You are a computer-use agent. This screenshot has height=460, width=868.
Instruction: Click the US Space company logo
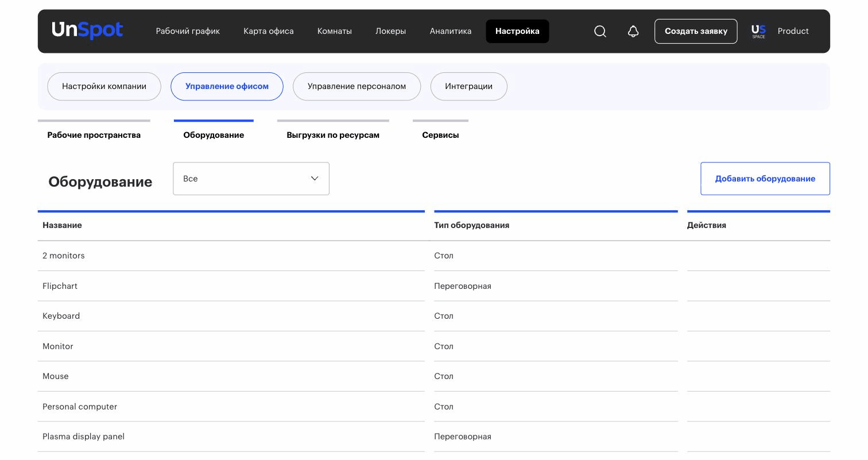758,32
